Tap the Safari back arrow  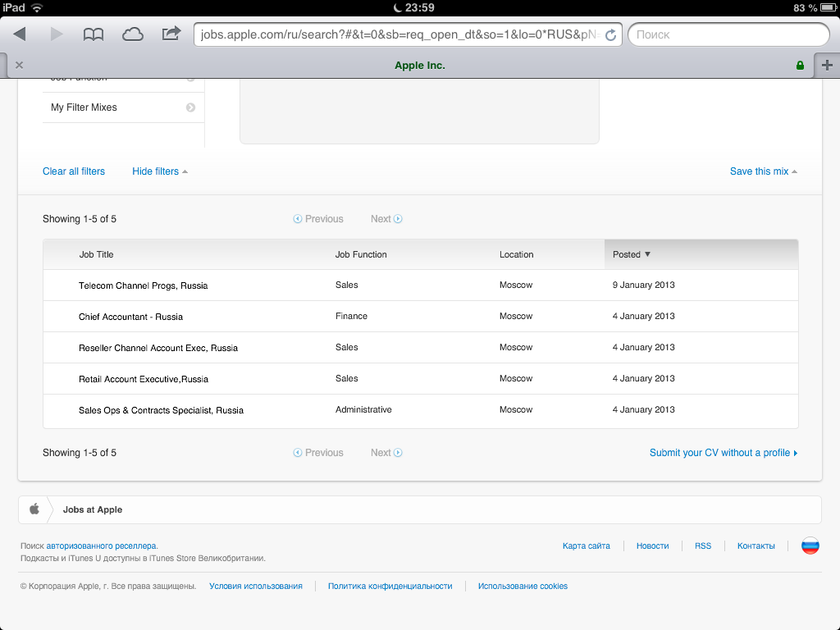[20, 34]
